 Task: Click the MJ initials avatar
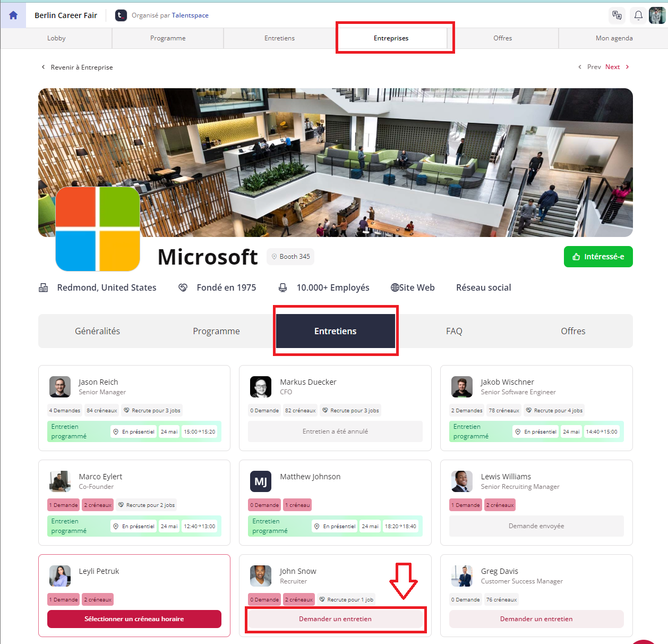pyautogui.click(x=261, y=481)
